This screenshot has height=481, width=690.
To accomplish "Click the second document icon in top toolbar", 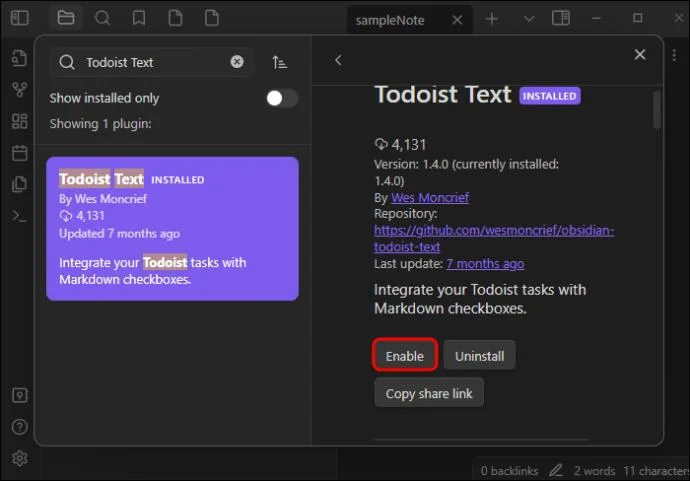I will click(x=212, y=18).
